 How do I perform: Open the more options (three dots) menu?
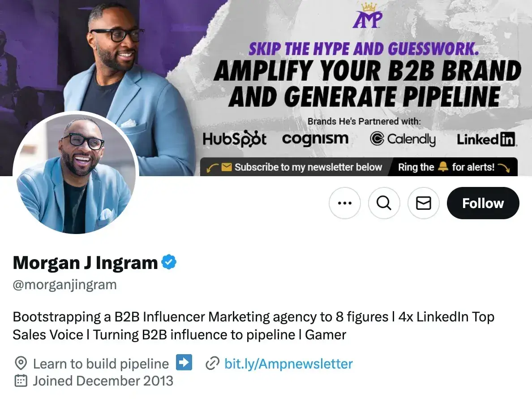pos(344,203)
